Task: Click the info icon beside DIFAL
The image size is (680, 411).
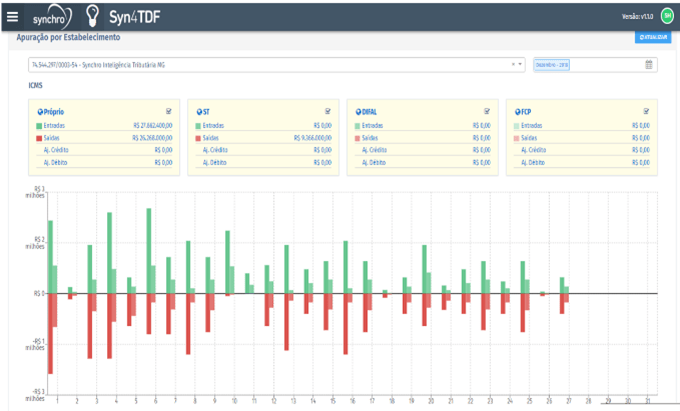Action: (358, 112)
